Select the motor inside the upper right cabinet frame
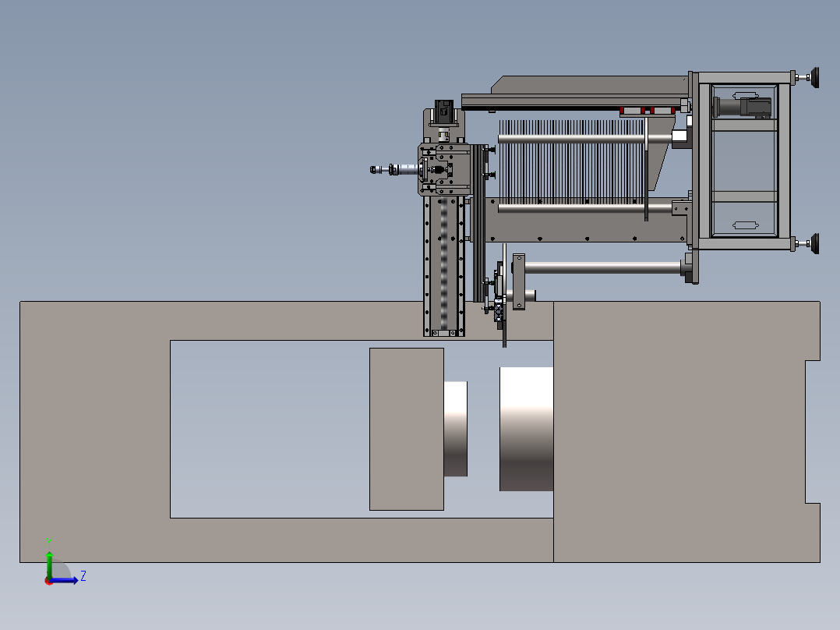The width and height of the screenshot is (840, 630). pyautogui.click(x=743, y=107)
